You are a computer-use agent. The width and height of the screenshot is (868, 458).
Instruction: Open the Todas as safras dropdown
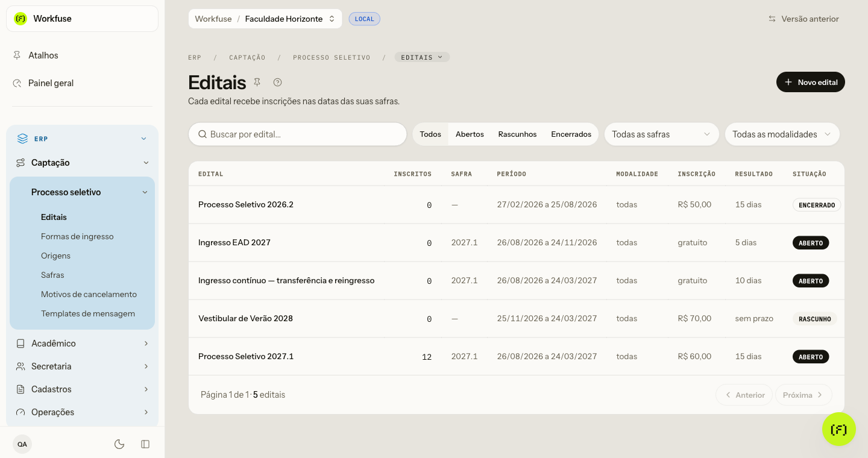coord(662,134)
